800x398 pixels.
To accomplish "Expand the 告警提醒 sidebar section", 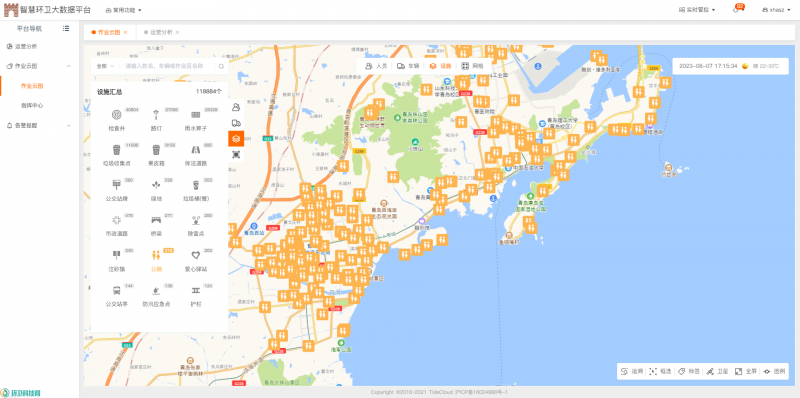I will pos(39,125).
